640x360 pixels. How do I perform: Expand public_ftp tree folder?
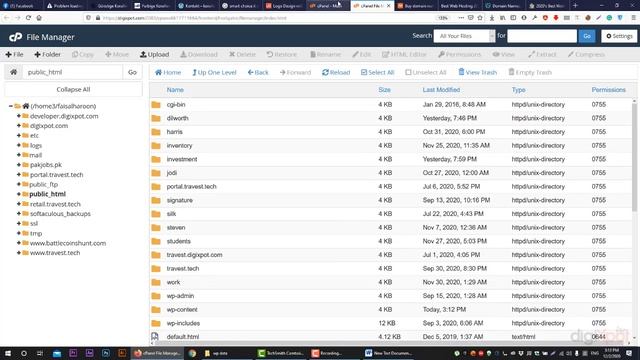point(19,184)
